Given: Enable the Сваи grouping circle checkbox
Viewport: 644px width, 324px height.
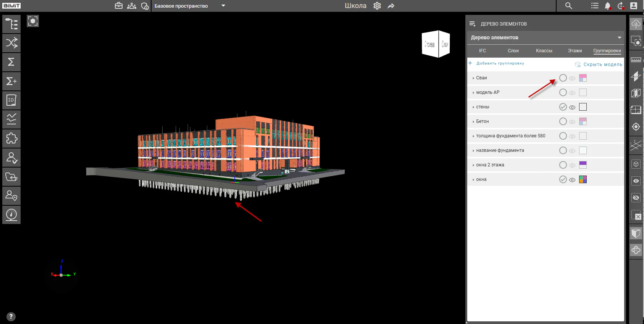Looking at the screenshot, I should coord(563,78).
